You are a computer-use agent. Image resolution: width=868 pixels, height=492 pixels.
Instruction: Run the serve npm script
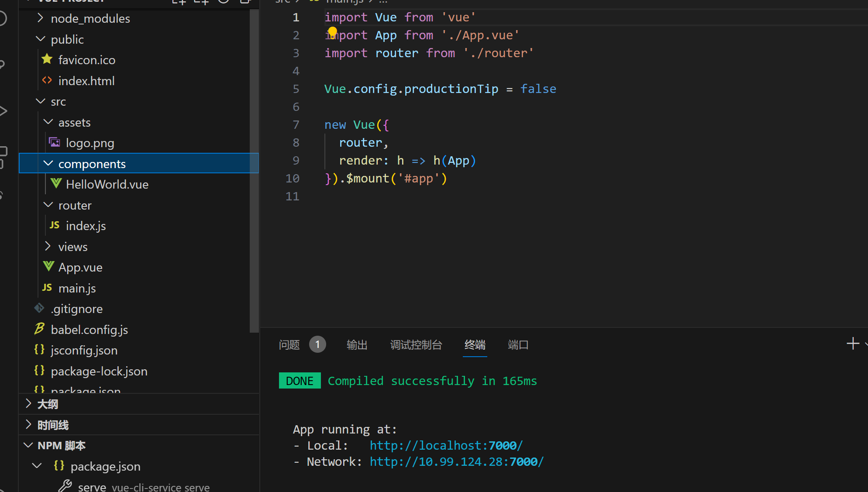click(x=92, y=487)
